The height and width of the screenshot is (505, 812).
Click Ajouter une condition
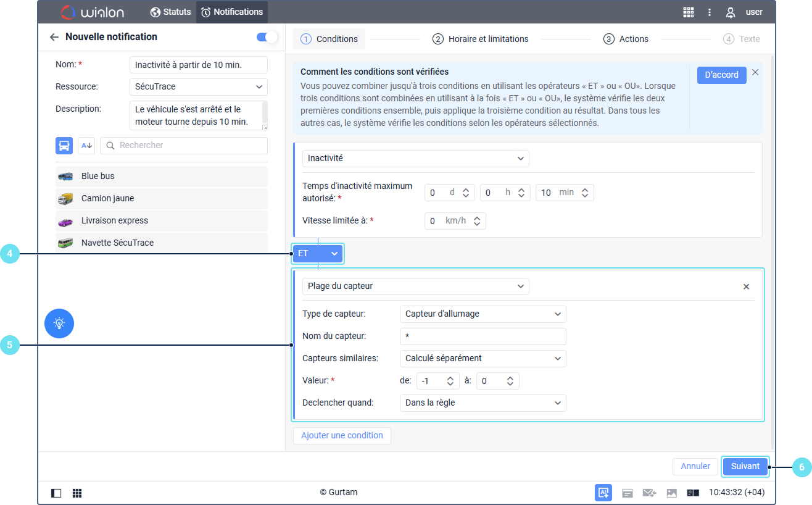(x=342, y=435)
